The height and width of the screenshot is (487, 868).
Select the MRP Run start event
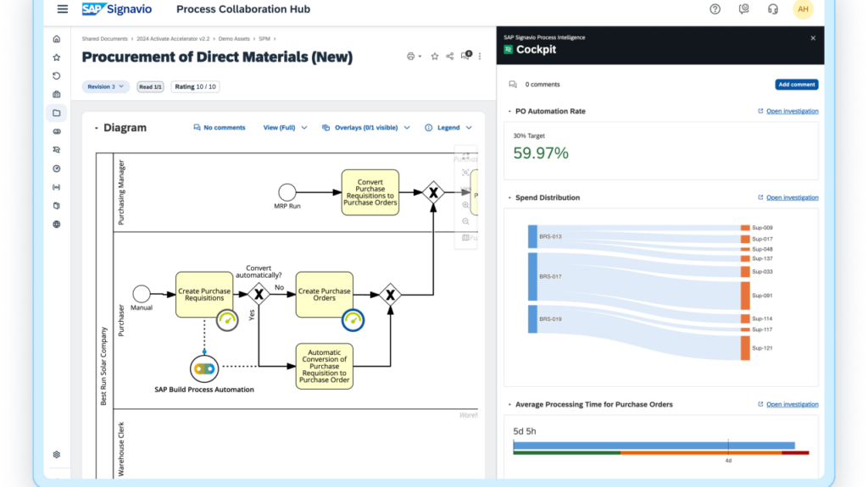(x=287, y=192)
